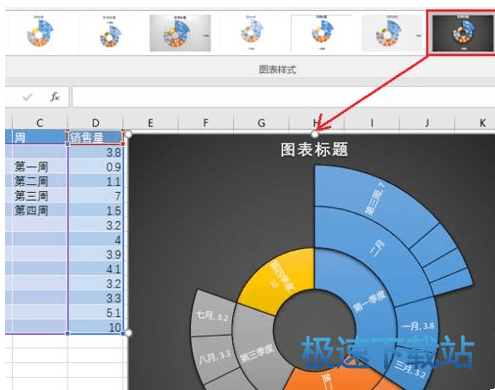Select the cell with value 0.9
The height and width of the screenshot is (390, 495).
coord(96,167)
